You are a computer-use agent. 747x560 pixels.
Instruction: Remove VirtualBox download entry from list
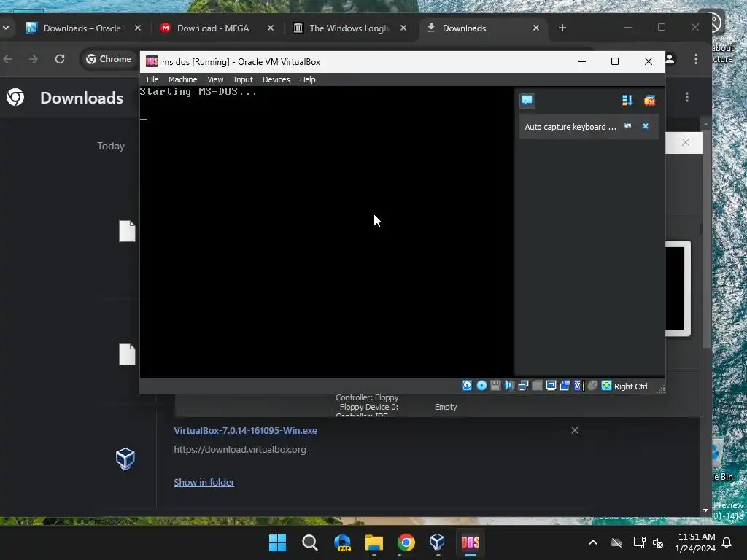[575, 430]
